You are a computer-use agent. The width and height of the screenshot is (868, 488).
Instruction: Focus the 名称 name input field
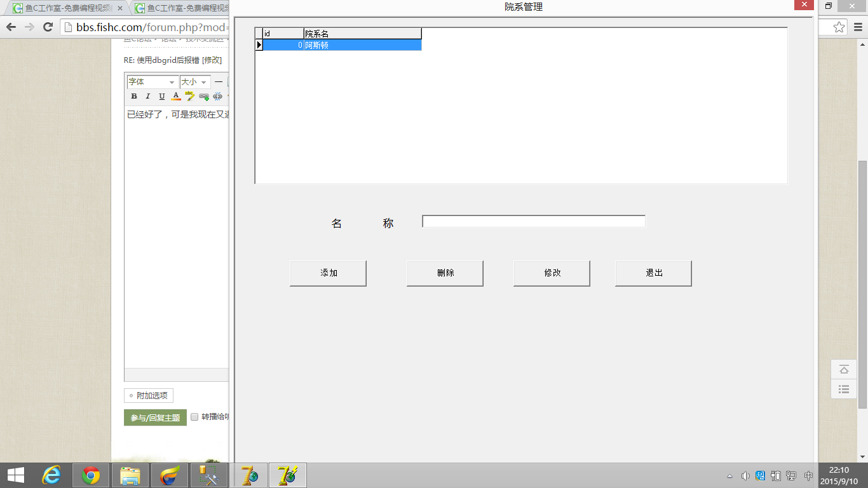(x=534, y=221)
